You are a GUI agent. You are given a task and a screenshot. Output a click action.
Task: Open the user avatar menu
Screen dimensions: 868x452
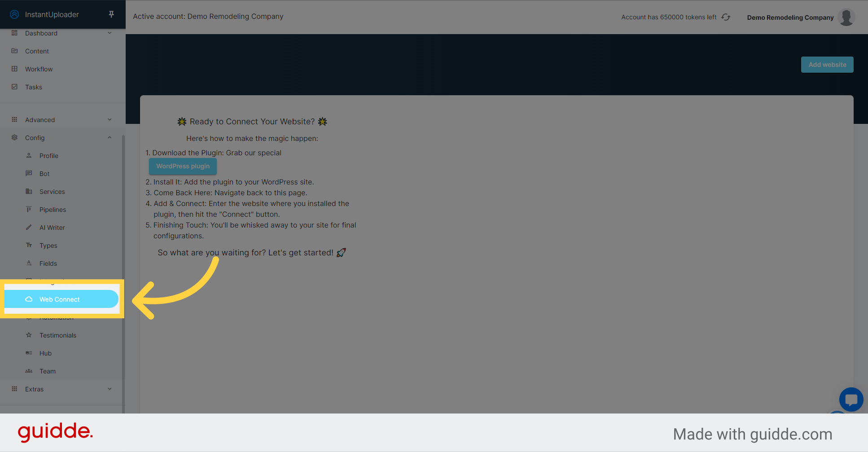(x=846, y=17)
